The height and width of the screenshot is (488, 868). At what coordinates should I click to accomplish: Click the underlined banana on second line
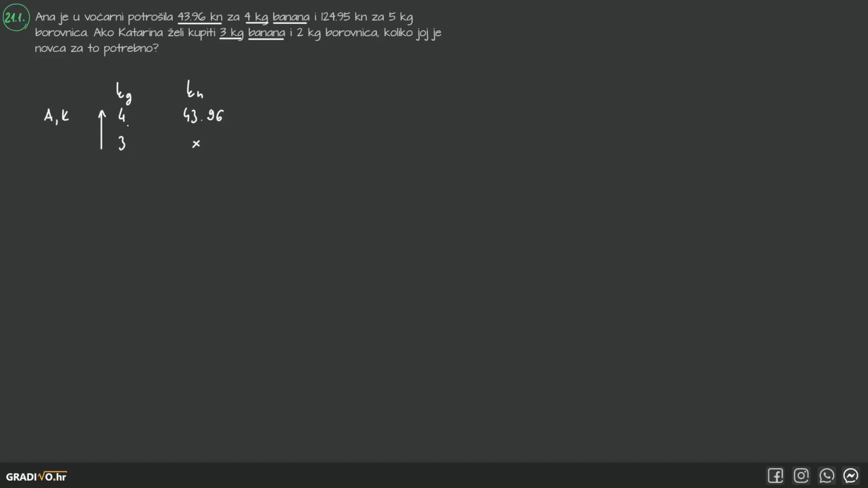[x=267, y=33]
